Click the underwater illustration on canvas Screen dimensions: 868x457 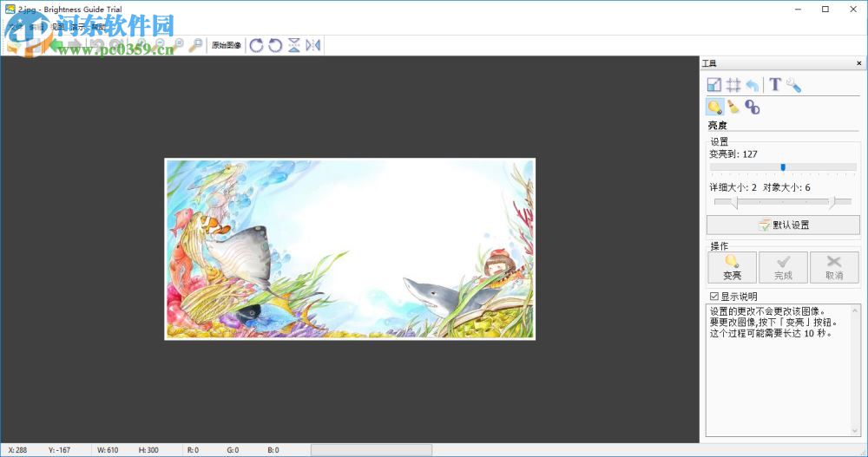point(350,249)
